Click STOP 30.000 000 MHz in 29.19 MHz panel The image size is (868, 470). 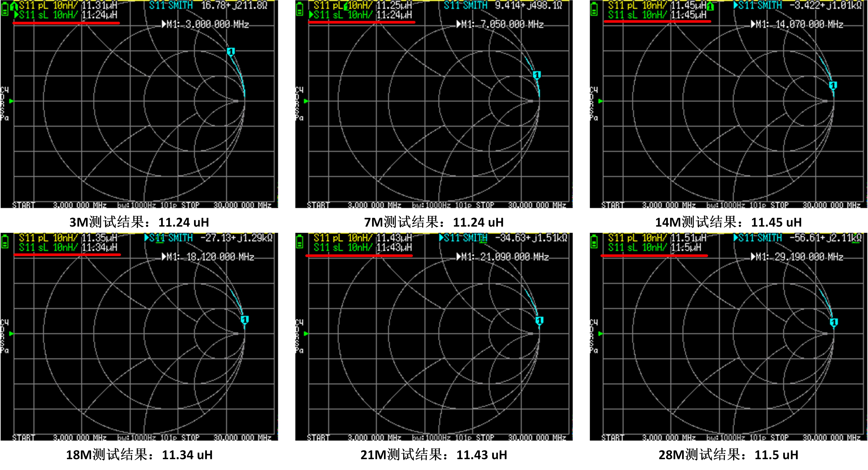click(x=815, y=437)
